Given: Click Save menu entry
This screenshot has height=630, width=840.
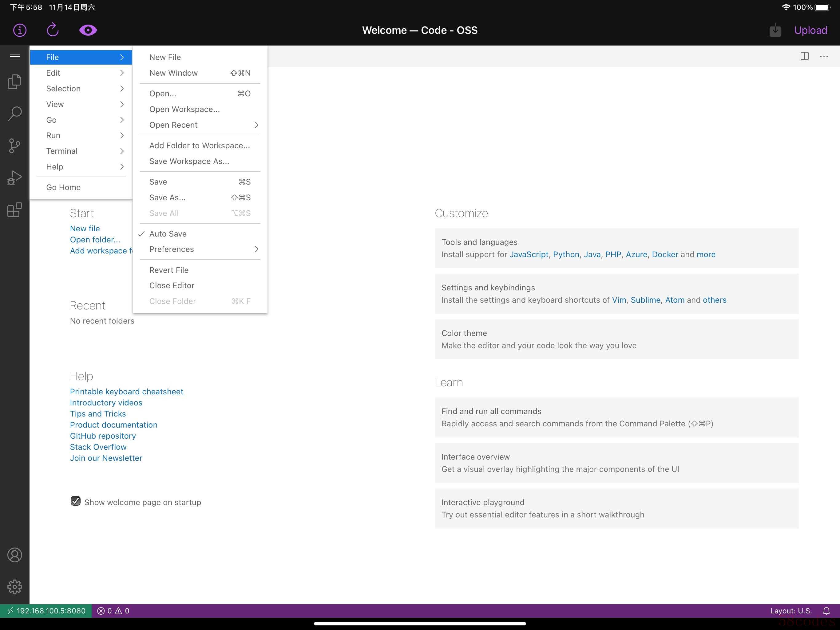Looking at the screenshot, I should [x=200, y=181].
